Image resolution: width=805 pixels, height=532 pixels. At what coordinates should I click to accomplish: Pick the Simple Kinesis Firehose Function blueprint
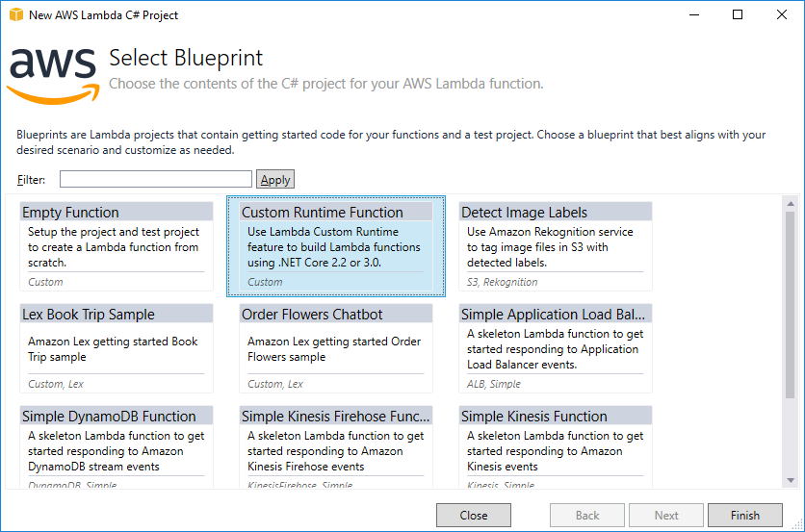pyautogui.click(x=336, y=446)
